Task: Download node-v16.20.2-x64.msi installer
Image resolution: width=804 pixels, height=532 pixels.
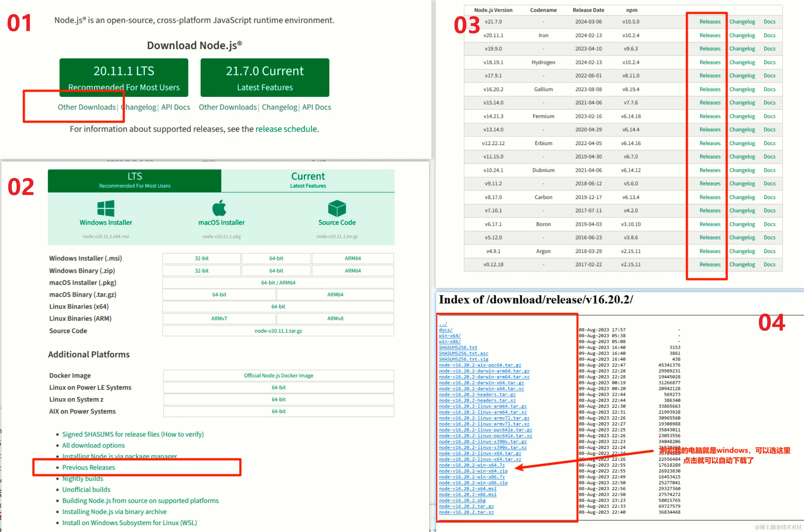Action: point(467,489)
